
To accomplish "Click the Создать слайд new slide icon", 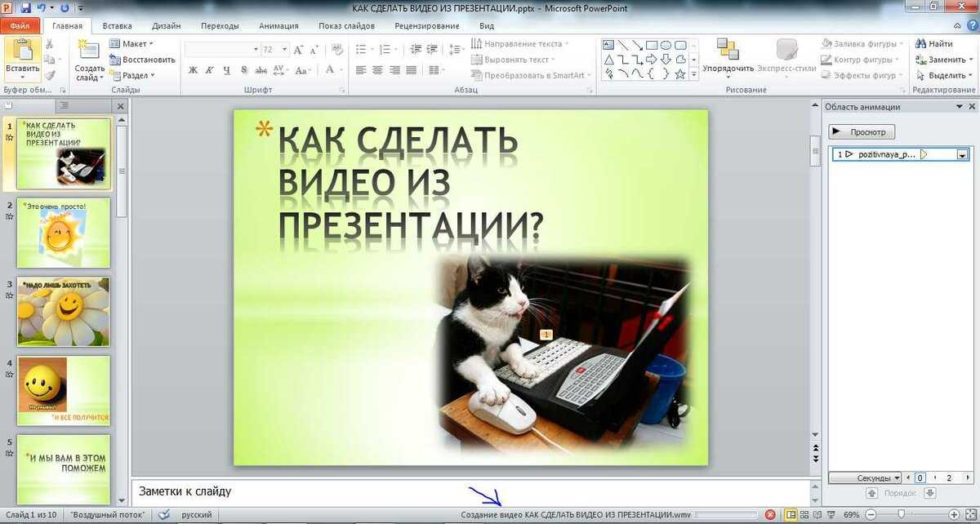I will (89, 51).
